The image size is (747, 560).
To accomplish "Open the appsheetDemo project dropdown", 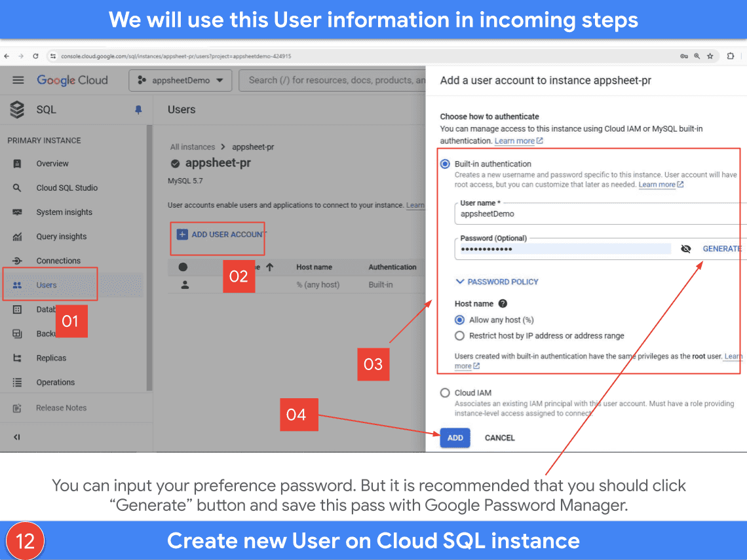I will click(x=180, y=80).
